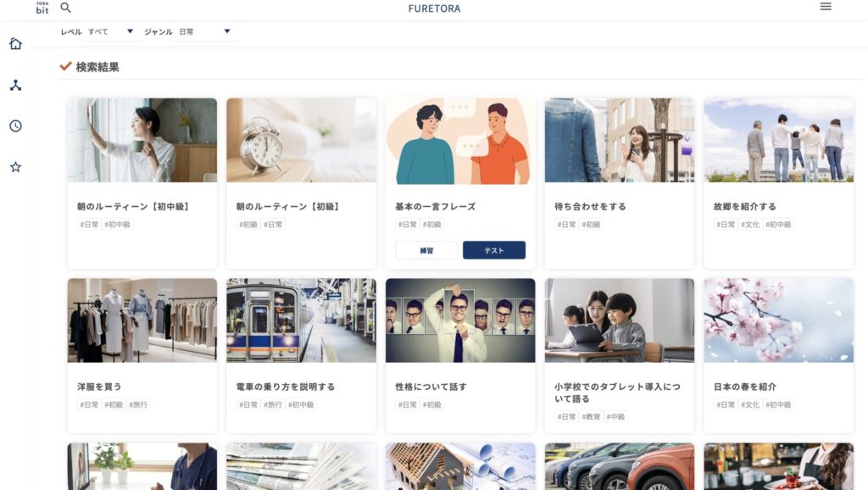
Task: Open the alarm clock 朝のルーティーン【初級】 thumbnail
Action: point(301,141)
